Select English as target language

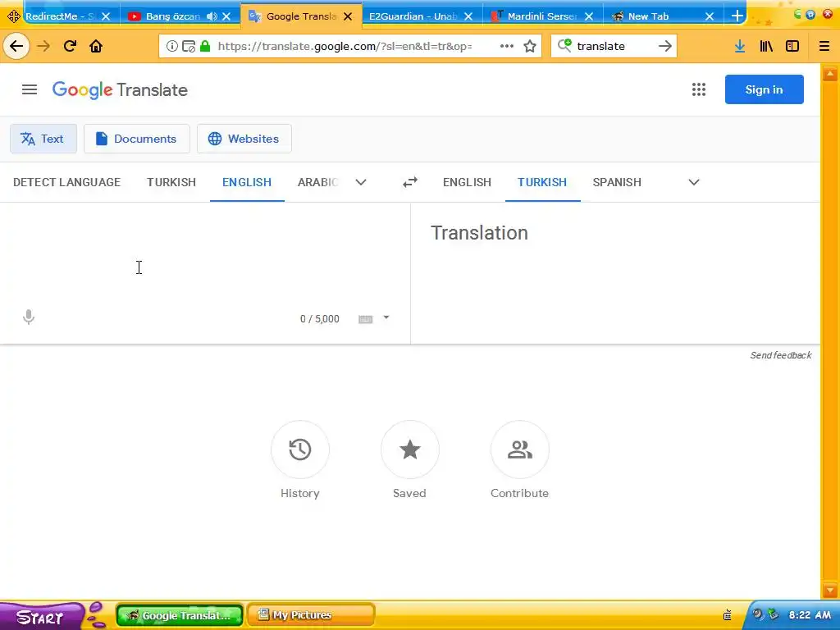pos(467,182)
